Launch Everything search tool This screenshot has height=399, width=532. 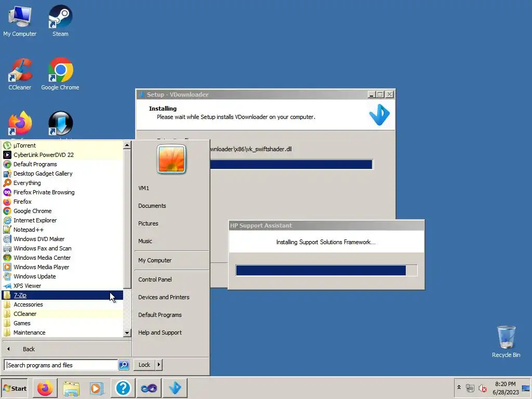(63, 183)
